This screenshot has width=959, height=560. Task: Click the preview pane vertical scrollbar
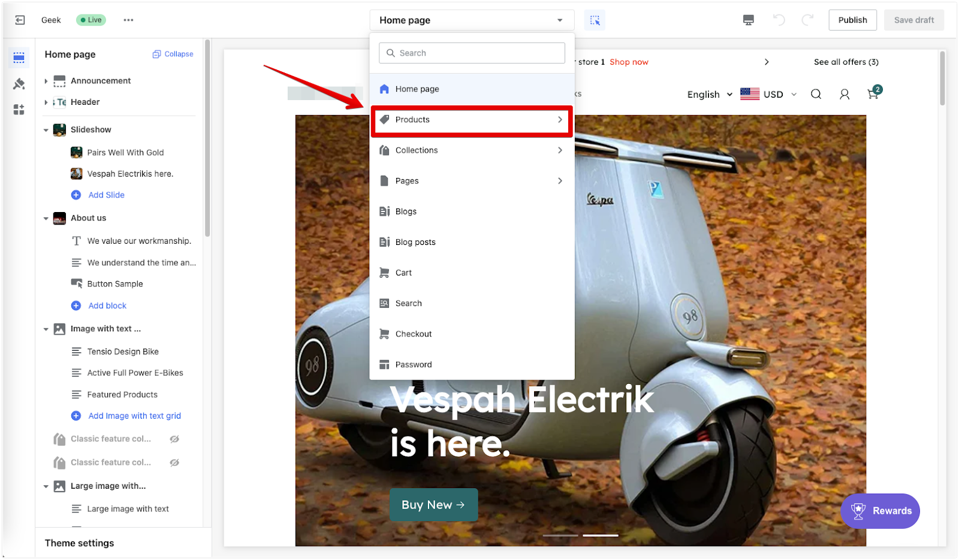tap(942, 78)
